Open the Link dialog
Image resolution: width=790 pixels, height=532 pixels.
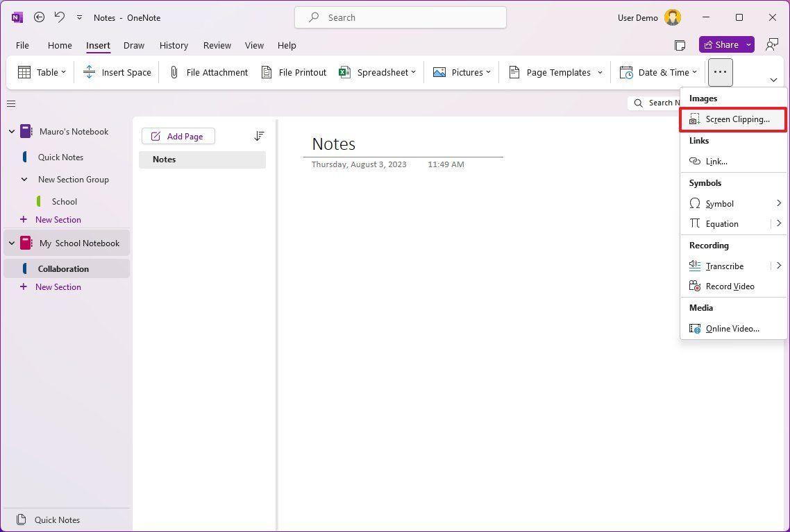point(715,161)
